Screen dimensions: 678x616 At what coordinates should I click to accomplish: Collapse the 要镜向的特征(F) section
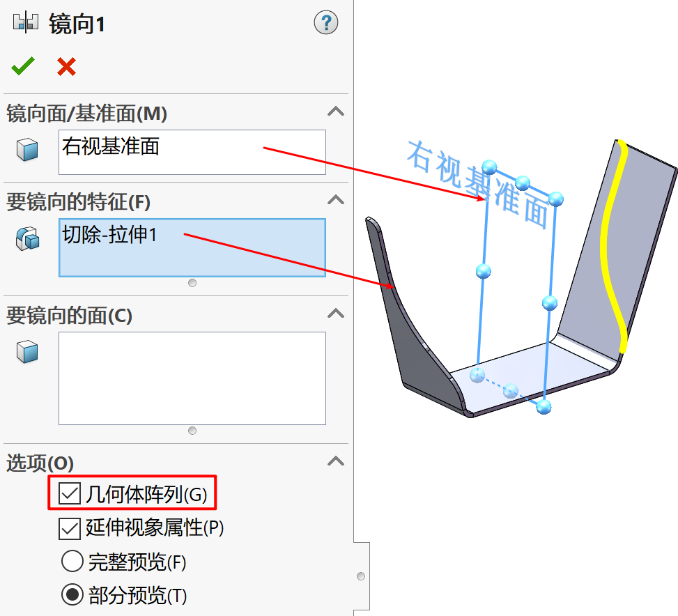click(336, 200)
